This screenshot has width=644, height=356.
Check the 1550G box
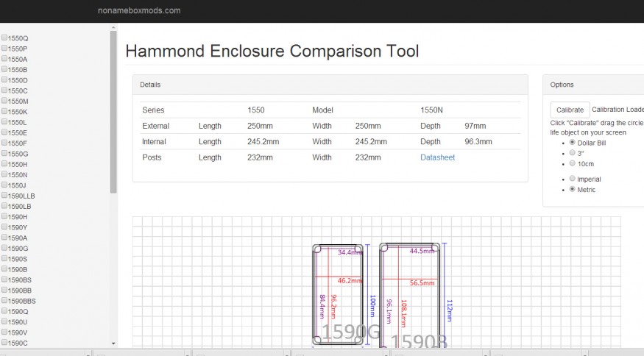tap(4, 153)
